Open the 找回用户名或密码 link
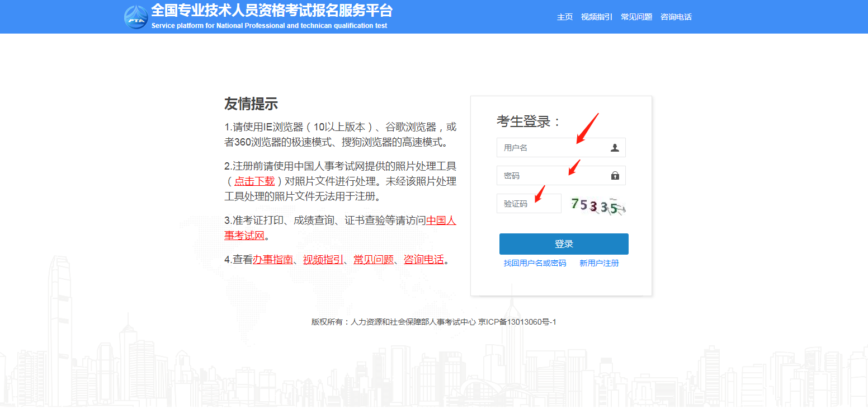Screen dimensions: 868x408 point(535,263)
